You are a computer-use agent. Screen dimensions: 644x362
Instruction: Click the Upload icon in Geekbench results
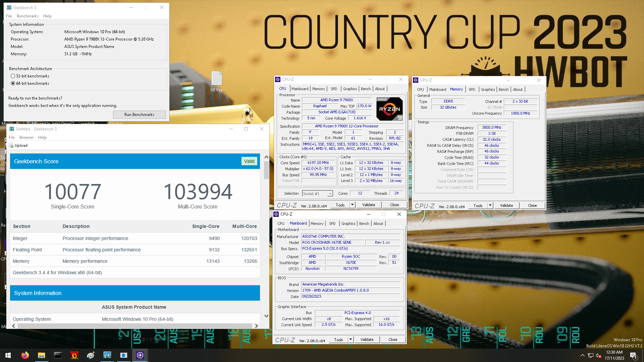click(x=11, y=145)
